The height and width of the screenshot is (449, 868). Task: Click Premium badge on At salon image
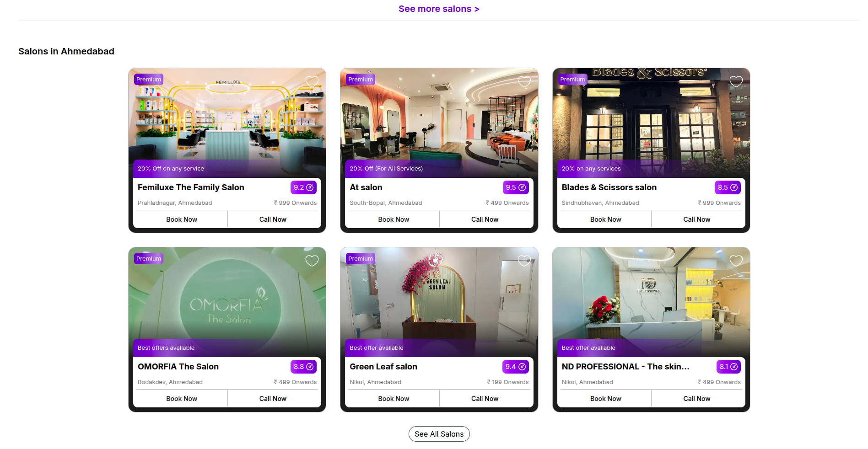(x=361, y=80)
